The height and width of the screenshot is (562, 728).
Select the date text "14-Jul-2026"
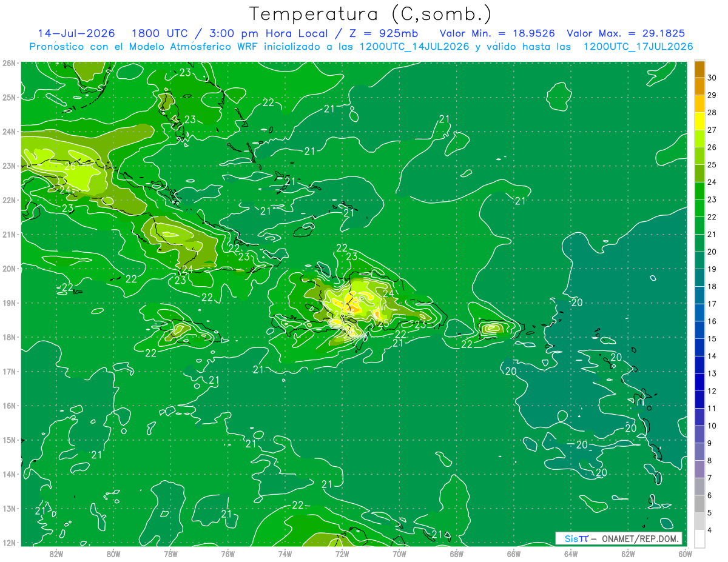pos(75,33)
